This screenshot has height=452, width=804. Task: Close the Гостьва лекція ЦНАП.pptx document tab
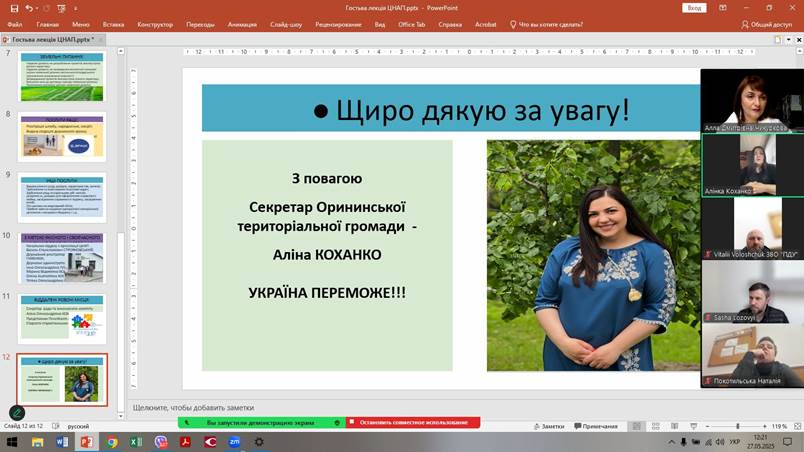click(x=99, y=40)
